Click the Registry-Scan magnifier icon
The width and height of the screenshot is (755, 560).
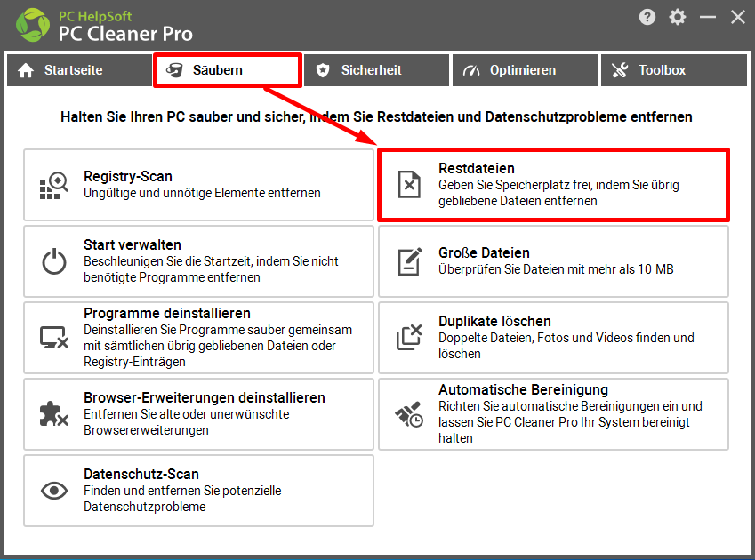[x=54, y=185]
